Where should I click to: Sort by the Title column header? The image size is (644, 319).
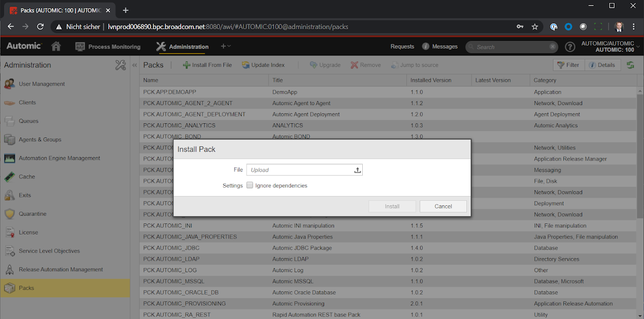pos(338,80)
